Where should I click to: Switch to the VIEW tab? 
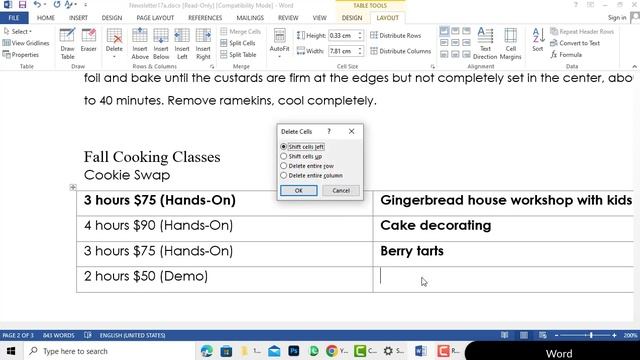coord(320,18)
